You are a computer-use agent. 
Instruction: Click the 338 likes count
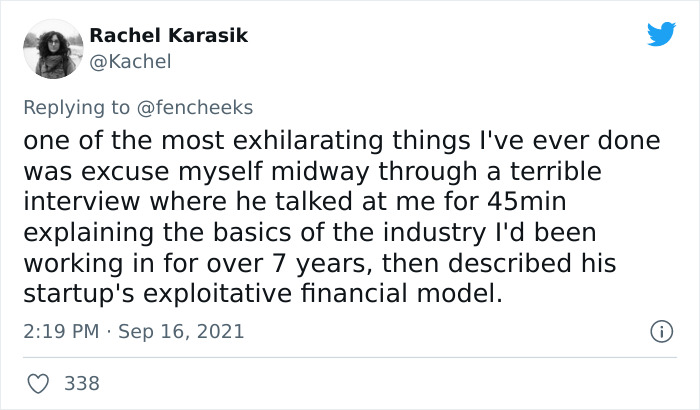(x=79, y=383)
